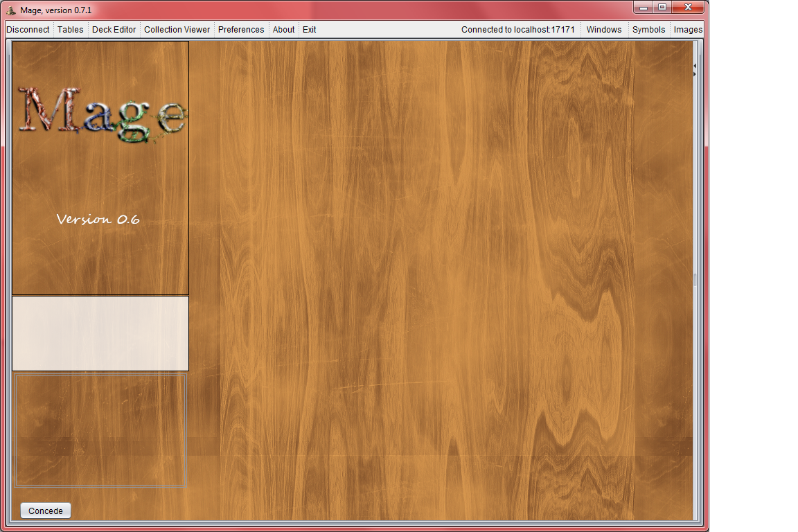The width and height of the screenshot is (798, 532).
Task: Click the outlined panel above Concede
Action: point(100,430)
